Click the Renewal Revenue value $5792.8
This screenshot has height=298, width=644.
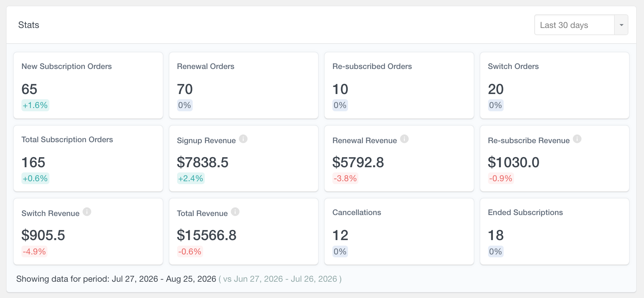(358, 162)
